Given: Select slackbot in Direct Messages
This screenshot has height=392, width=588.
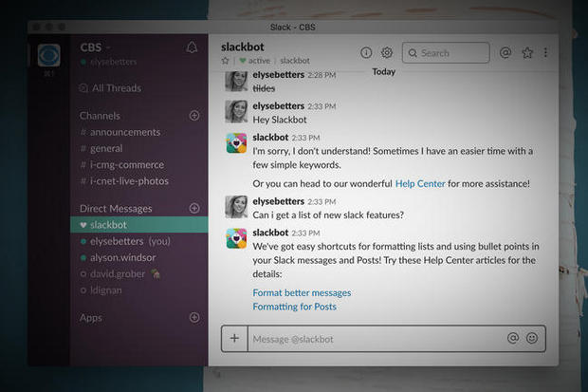Looking at the screenshot, I should click(139, 225).
